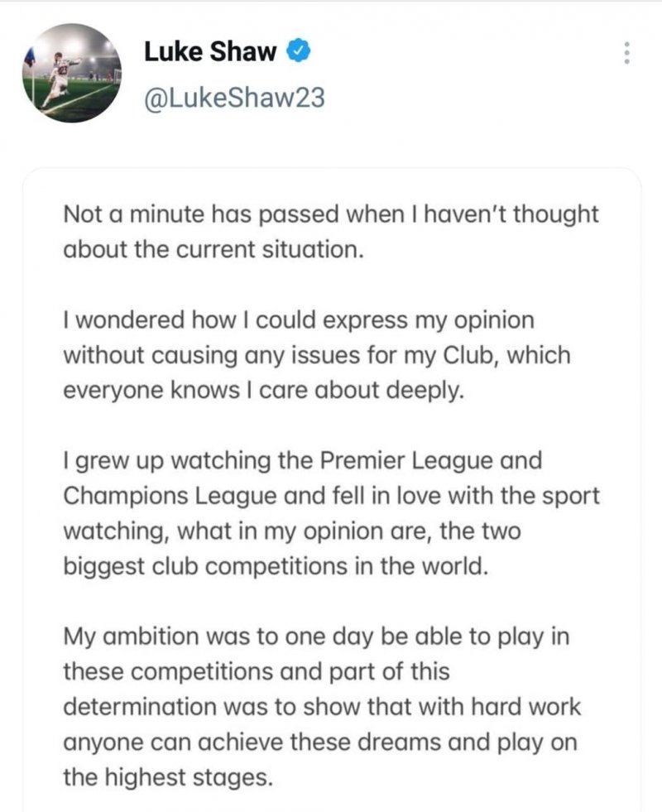Click the line "I grew up watching the Premier League"
662x812 pixels.
(303, 460)
